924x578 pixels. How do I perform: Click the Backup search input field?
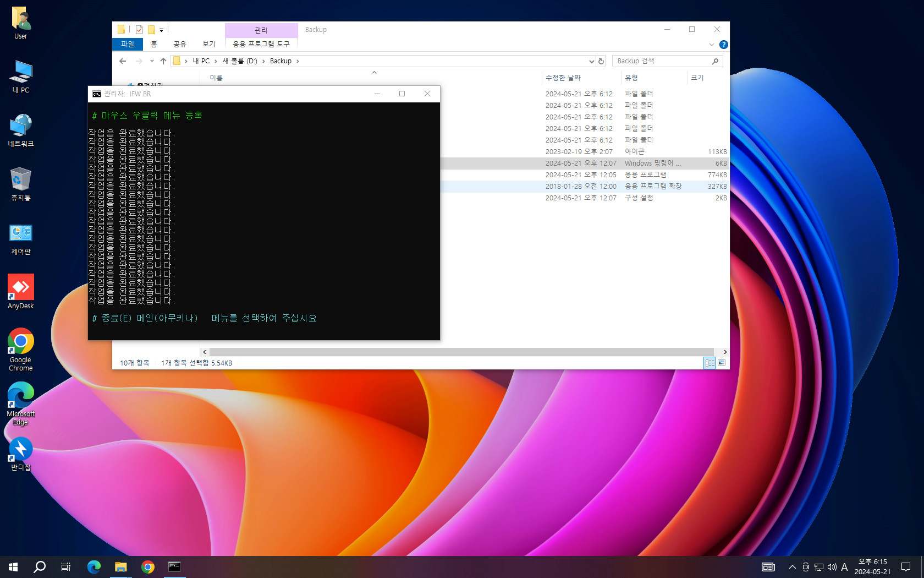tap(662, 61)
